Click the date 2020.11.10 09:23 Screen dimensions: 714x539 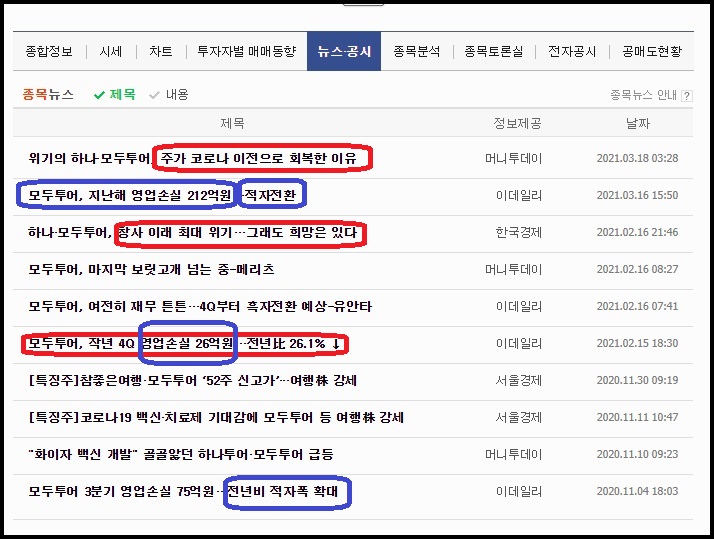pyautogui.click(x=638, y=454)
